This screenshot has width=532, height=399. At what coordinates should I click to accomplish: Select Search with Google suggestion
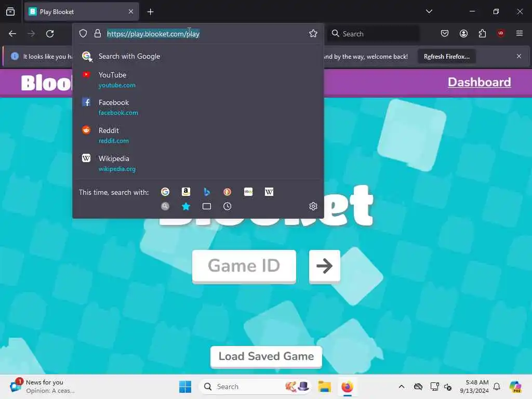(x=198, y=56)
